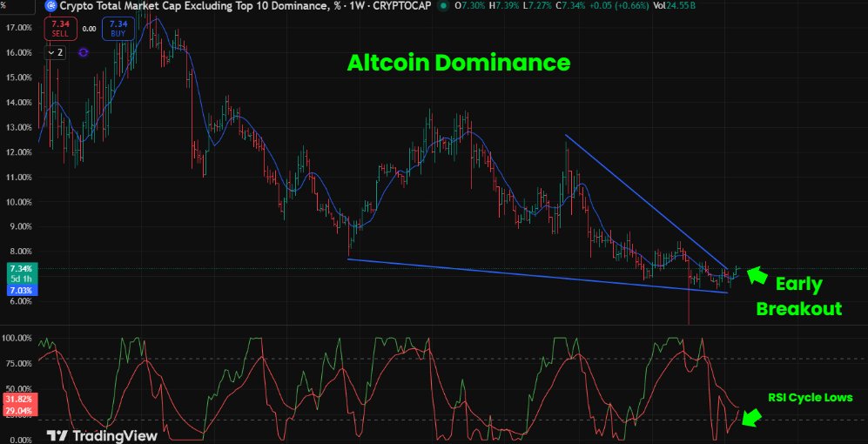Expand the collapsed indicators legend showing 2
Screen dimensions: 868x444
pyautogui.click(x=56, y=52)
